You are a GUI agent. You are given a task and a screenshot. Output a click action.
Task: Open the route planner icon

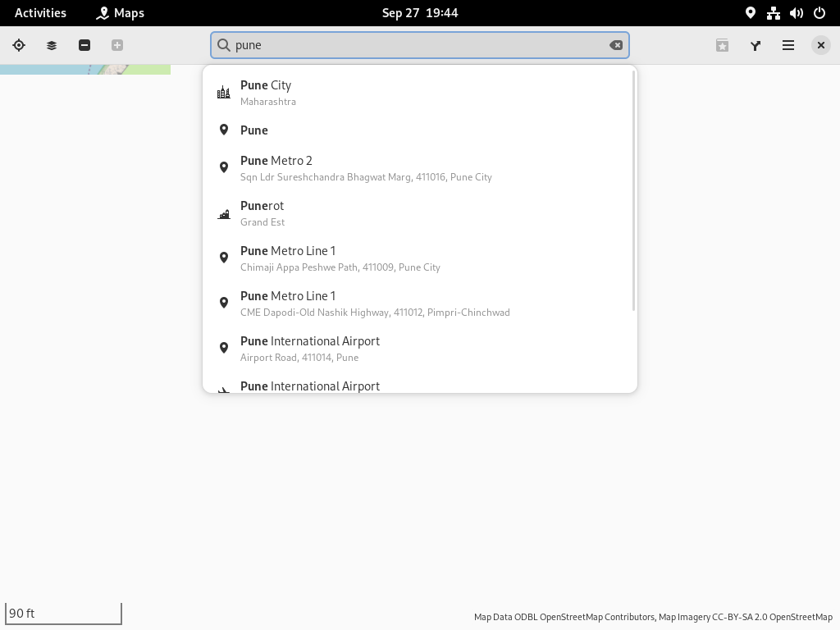pyautogui.click(x=756, y=46)
